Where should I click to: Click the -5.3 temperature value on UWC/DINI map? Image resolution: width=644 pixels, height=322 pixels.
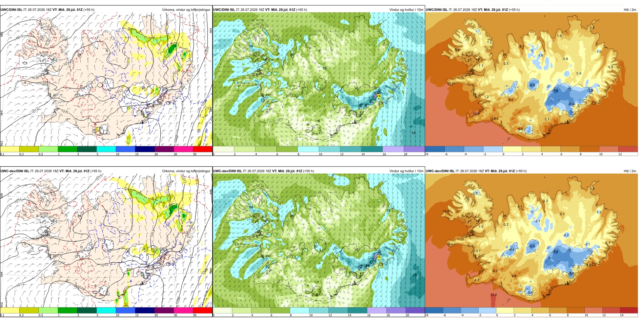point(571,104)
